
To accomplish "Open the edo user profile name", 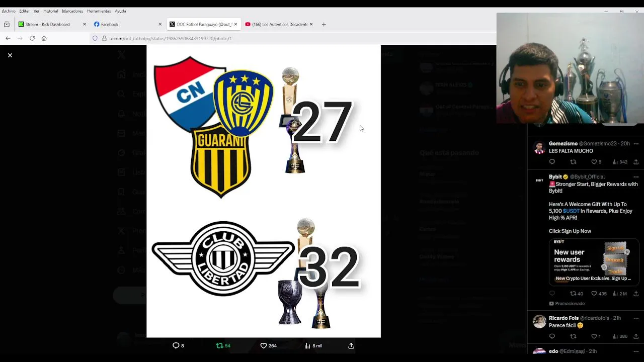I will tap(553, 351).
